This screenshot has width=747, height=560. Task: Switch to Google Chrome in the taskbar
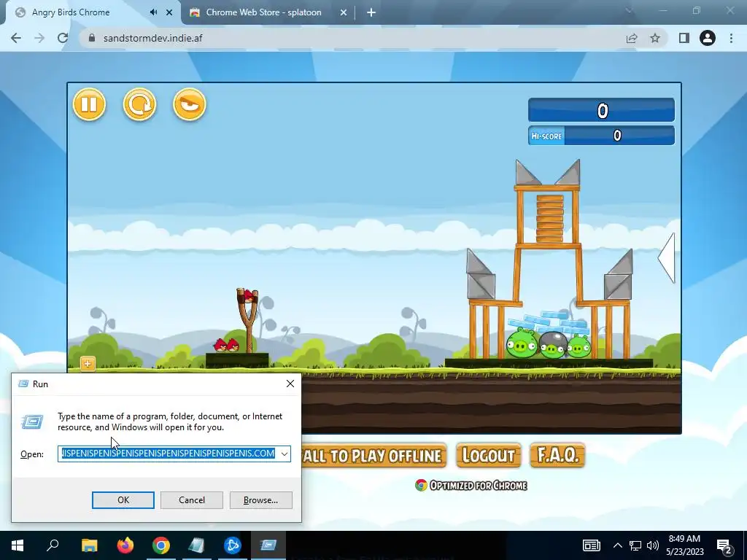coord(161,545)
